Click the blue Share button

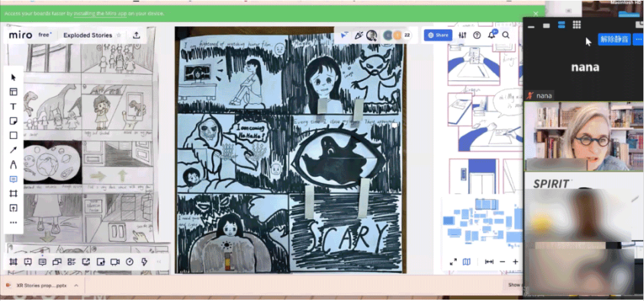click(x=438, y=35)
